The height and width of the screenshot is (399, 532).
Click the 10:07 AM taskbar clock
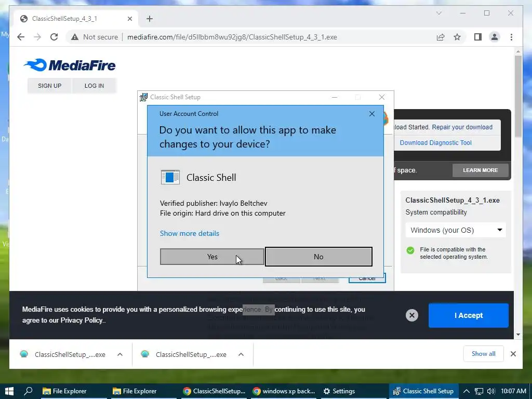[513, 391]
